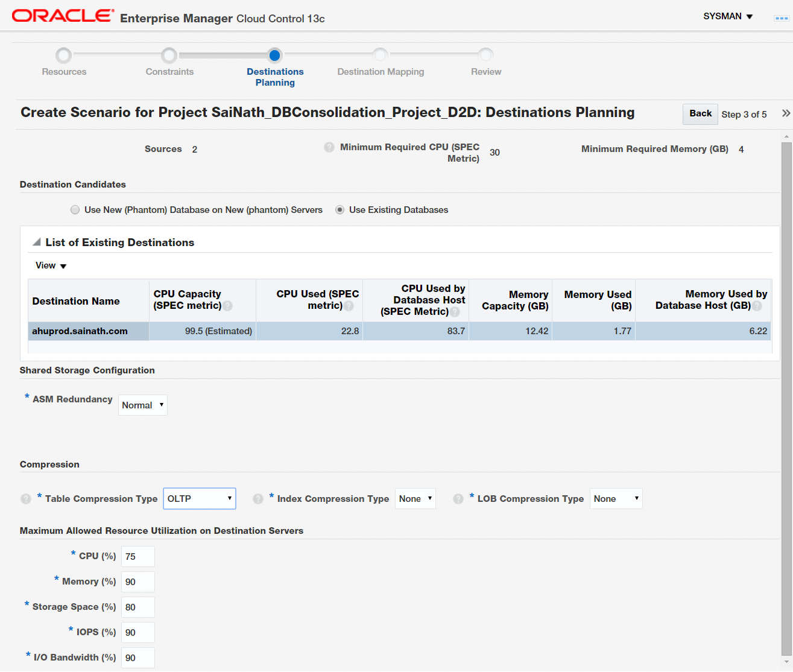Click the Review step circle

point(486,55)
